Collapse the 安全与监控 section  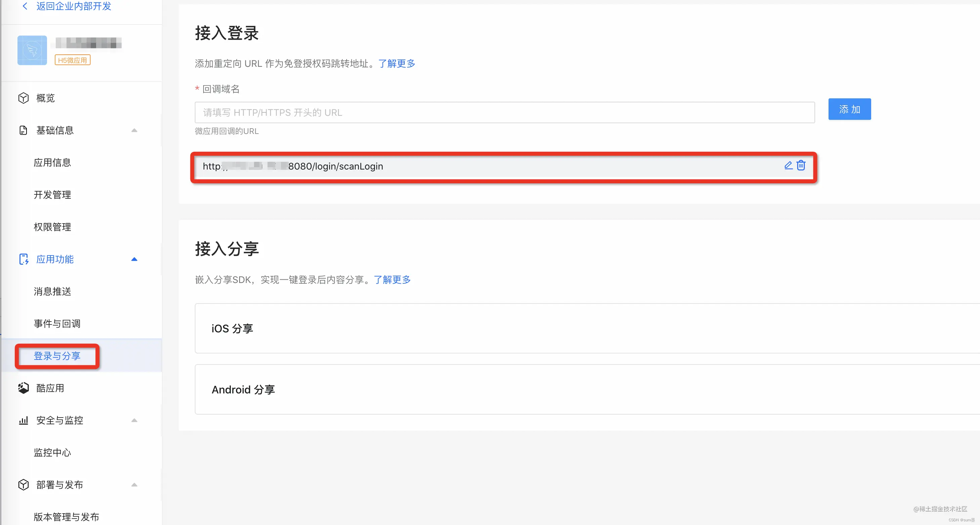134,420
